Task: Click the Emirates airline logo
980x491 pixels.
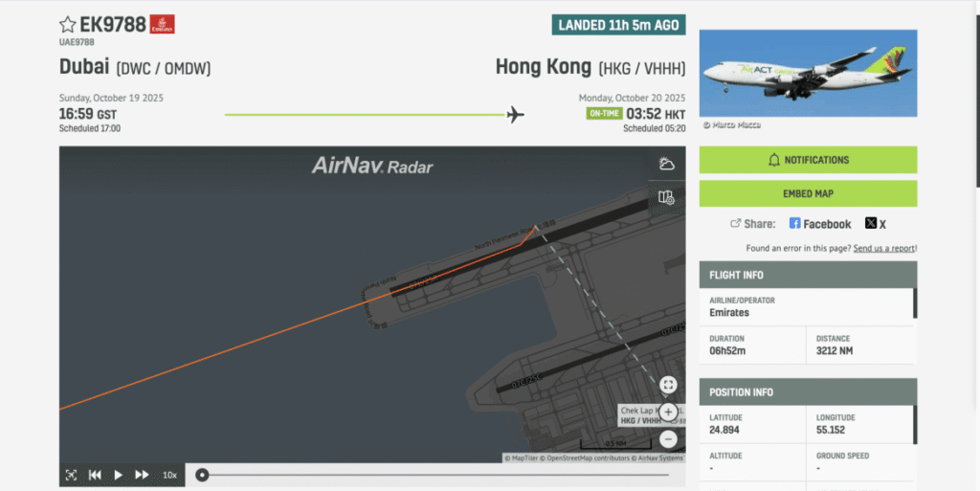Action: [x=163, y=25]
